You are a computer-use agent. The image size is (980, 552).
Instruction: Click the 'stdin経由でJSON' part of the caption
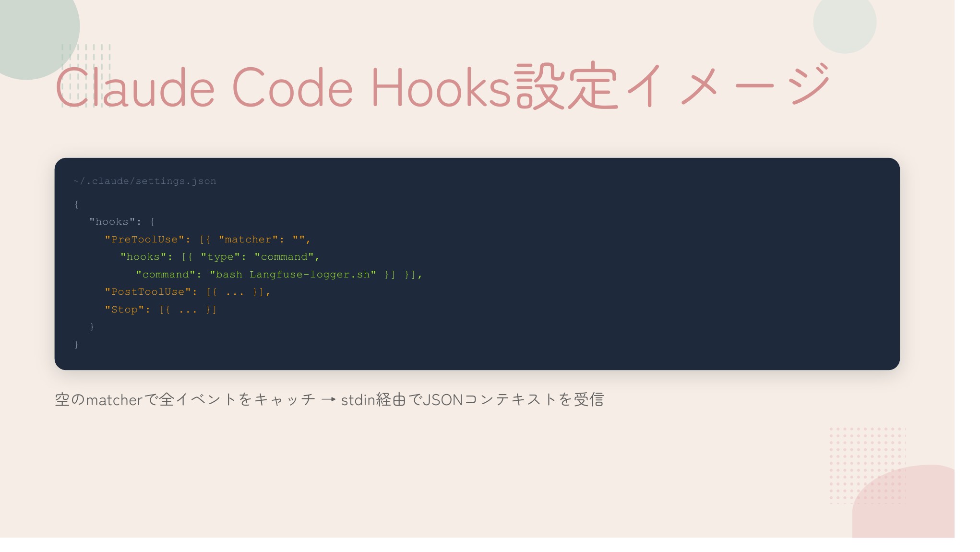pyautogui.click(x=401, y=399)
